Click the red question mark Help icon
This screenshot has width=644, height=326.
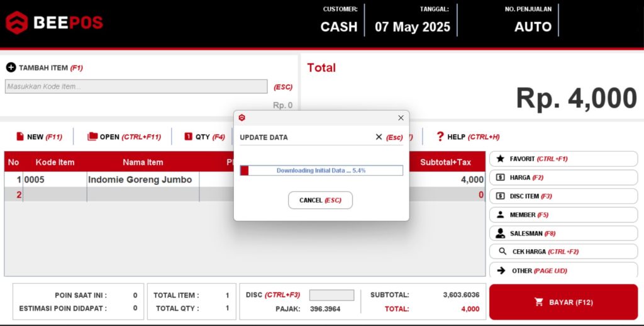pos(440,137)
